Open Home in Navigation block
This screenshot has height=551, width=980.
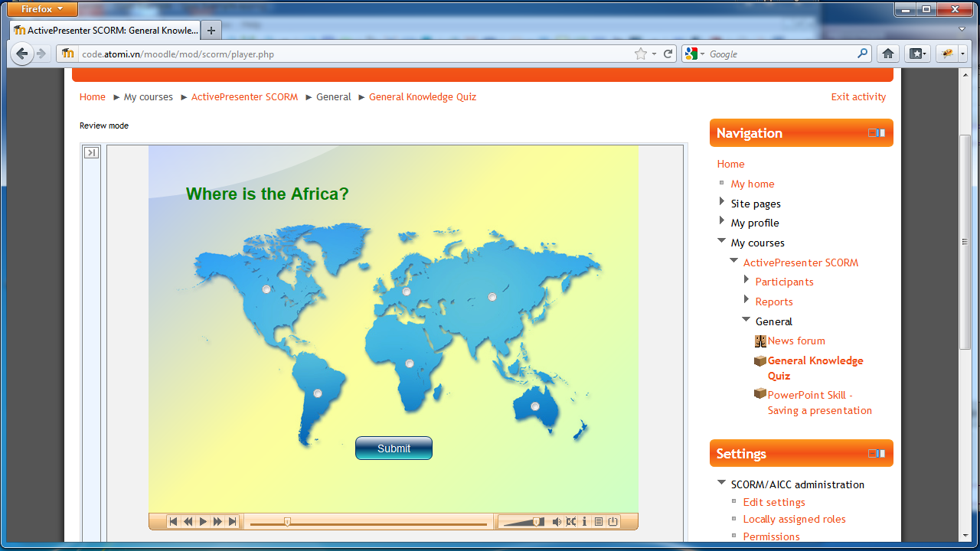[730, 164]
